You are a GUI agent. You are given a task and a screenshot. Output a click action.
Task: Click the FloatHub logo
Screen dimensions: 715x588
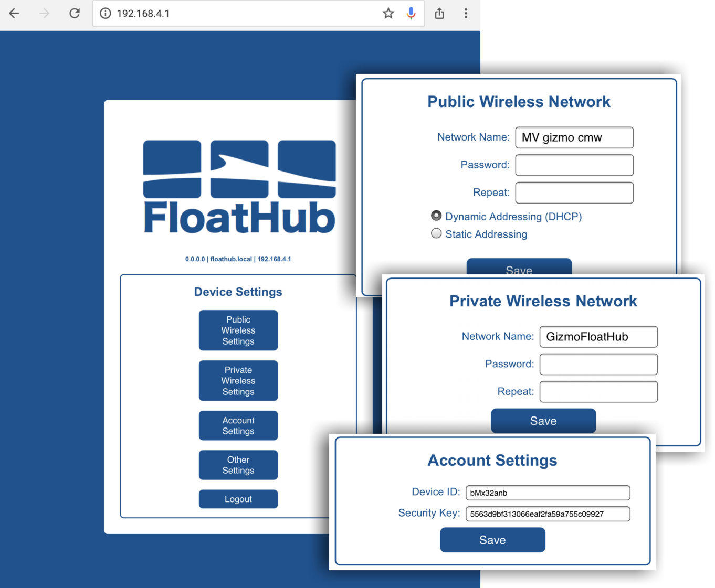239,187
